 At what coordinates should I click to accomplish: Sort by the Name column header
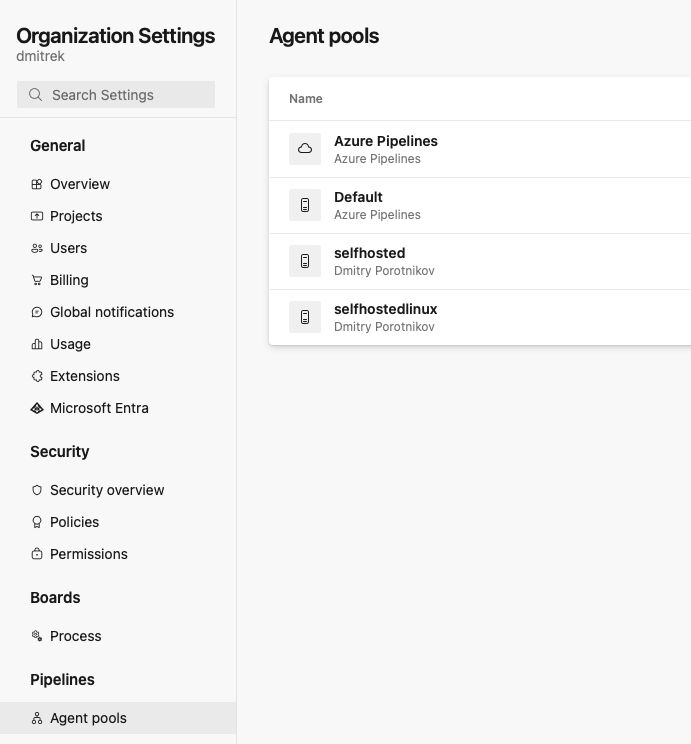click(306, 99)
